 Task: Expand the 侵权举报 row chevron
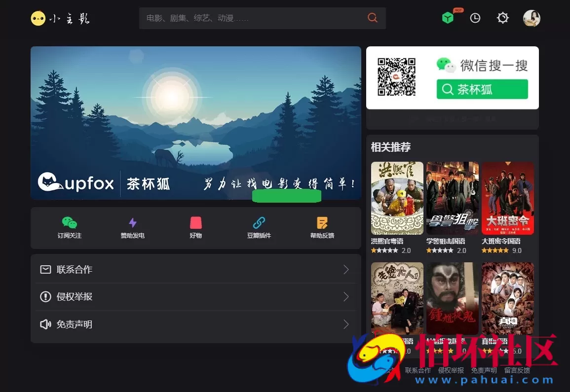pyautogui.click(x=347, y=297)
